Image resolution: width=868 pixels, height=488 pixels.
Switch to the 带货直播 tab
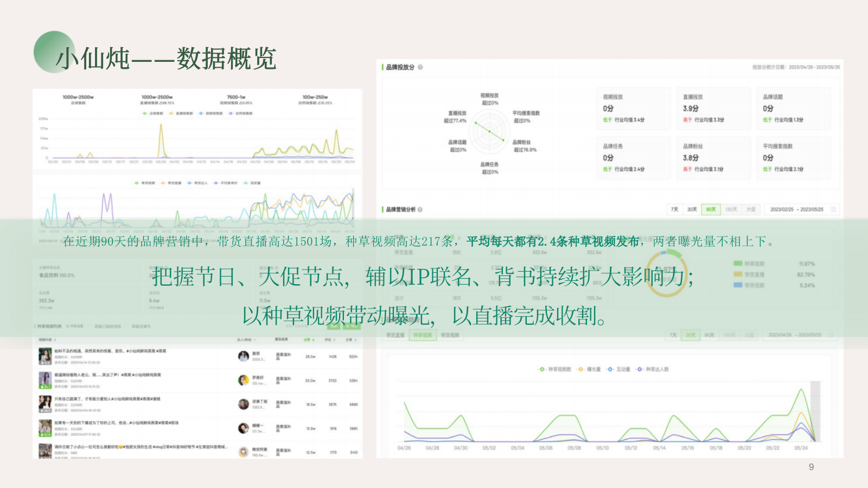(x=395, y=335)
